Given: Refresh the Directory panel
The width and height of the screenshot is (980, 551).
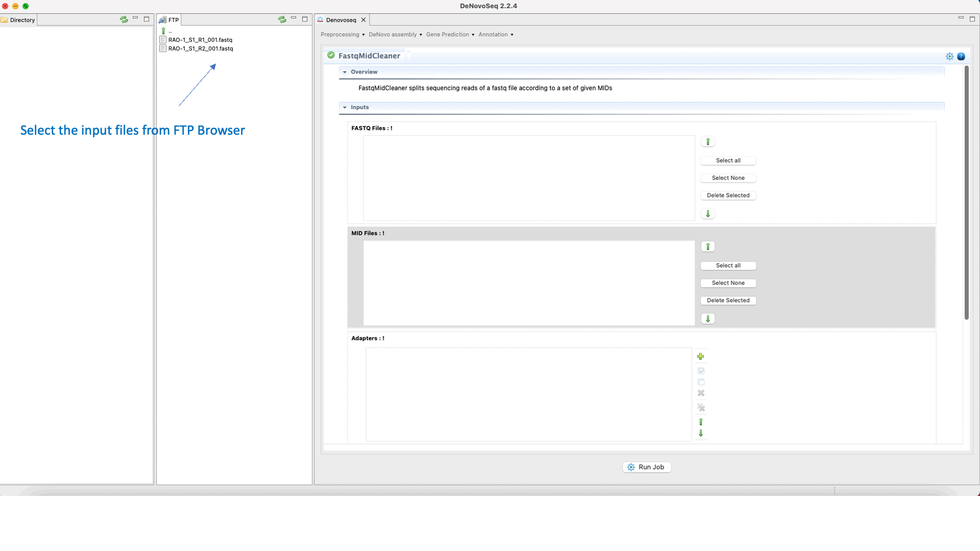Looking at the screenshot, I should [x=124, y=19].
